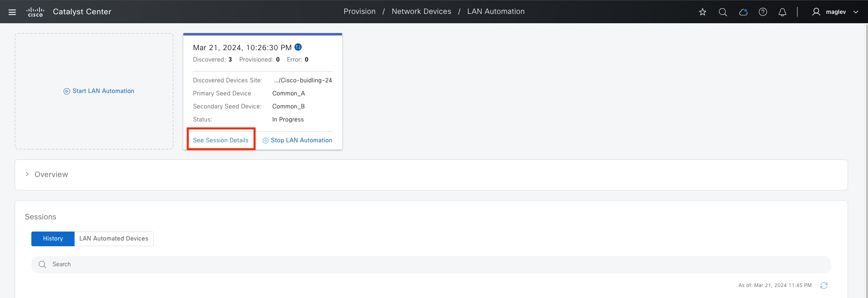Click the maglev user profile icon
Screen dimensions: 868x298
click(x=816, y=12)
